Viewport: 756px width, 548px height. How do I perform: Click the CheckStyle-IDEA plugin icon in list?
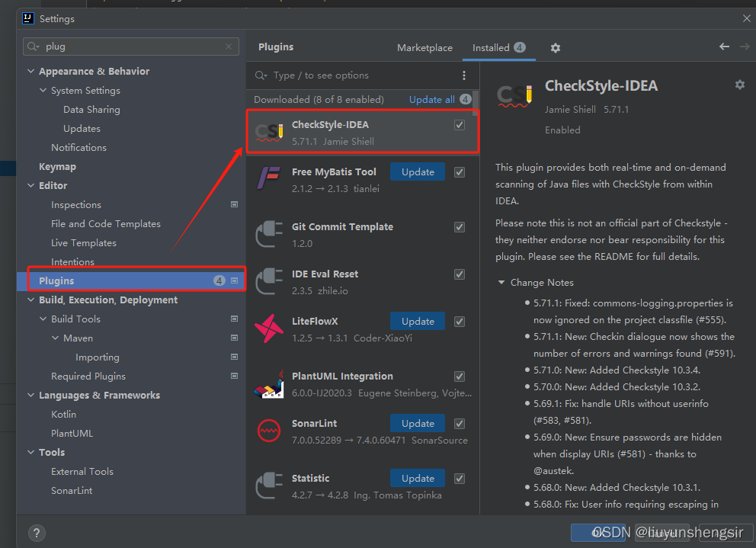coord(269,132)
